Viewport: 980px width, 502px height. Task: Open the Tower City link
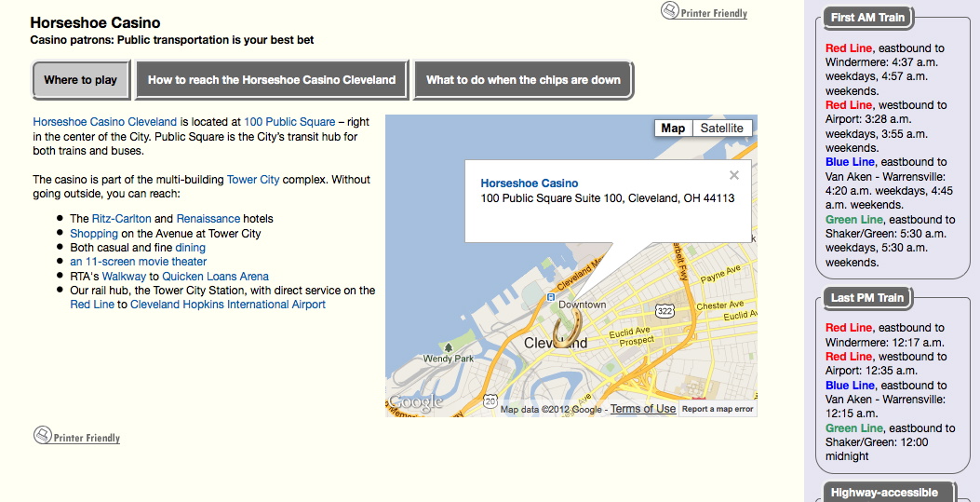point(253,180)
